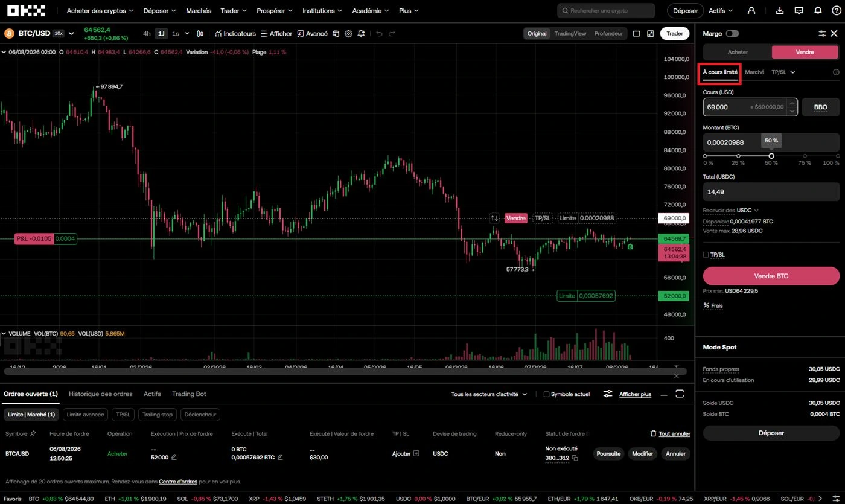
Task: Open the user profile icon
Action: [751, 10]
